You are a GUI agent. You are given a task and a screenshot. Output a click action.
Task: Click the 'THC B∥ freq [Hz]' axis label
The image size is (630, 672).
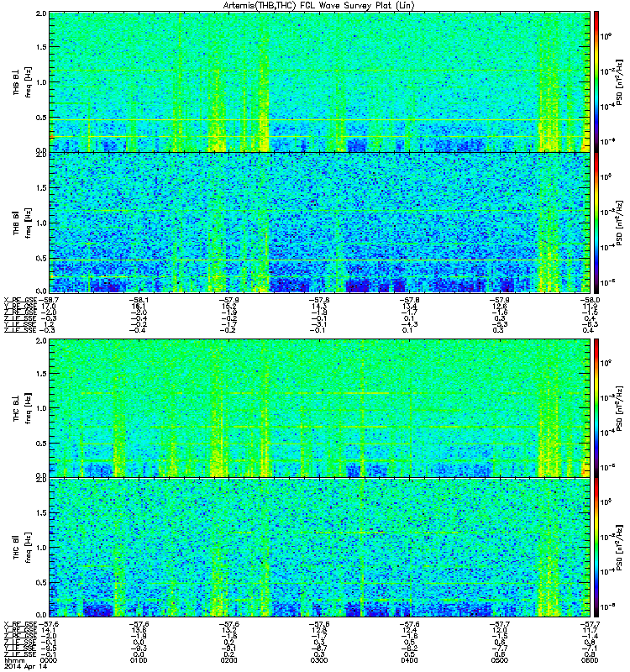[x=22, y=548]
